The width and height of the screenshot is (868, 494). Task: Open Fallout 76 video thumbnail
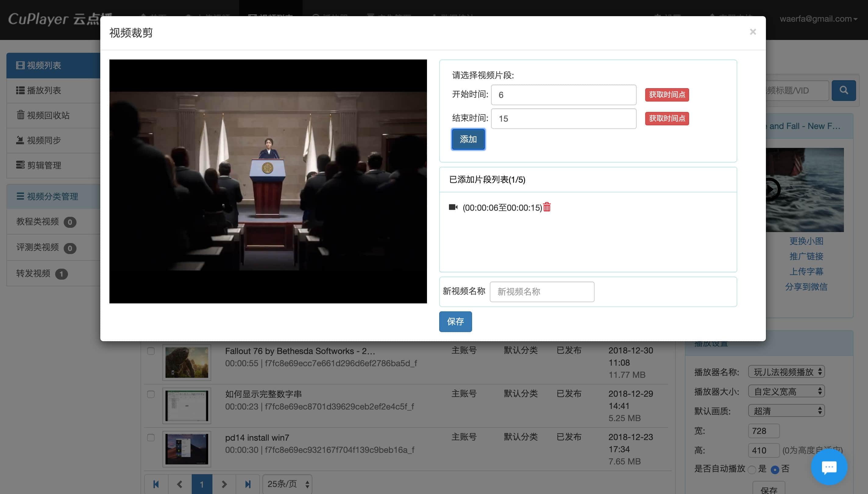[x=187, y=362]
